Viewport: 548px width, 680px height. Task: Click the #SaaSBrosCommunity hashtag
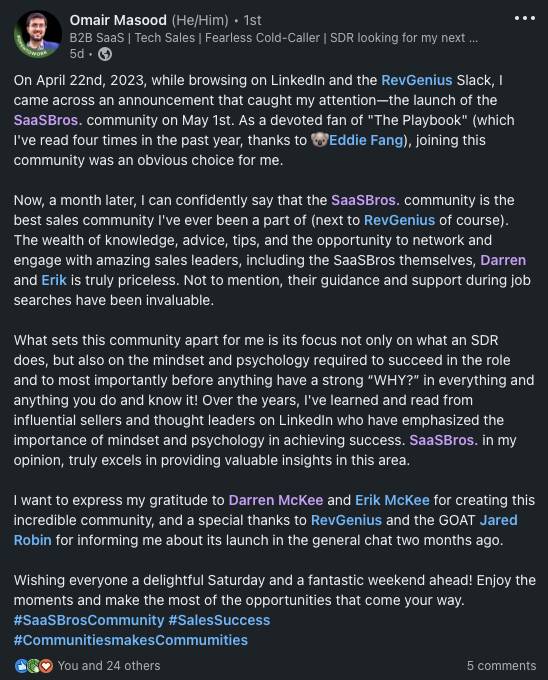coord(89,620)
